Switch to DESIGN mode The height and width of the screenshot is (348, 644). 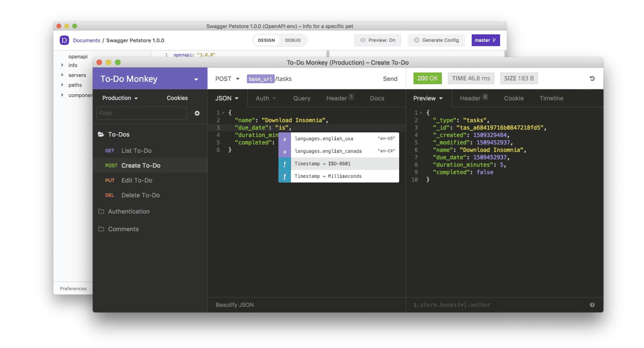click(x=266, y=40)
